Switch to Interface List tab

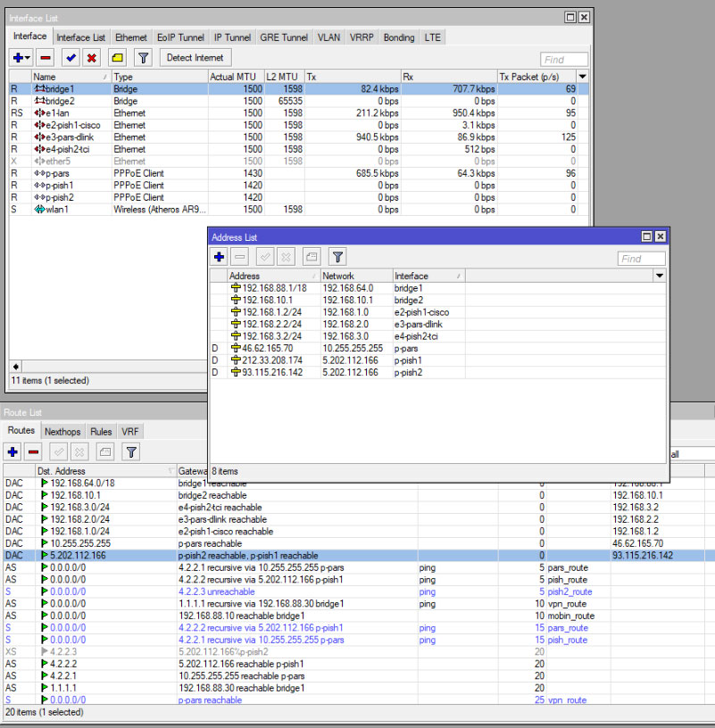point(81,37)
